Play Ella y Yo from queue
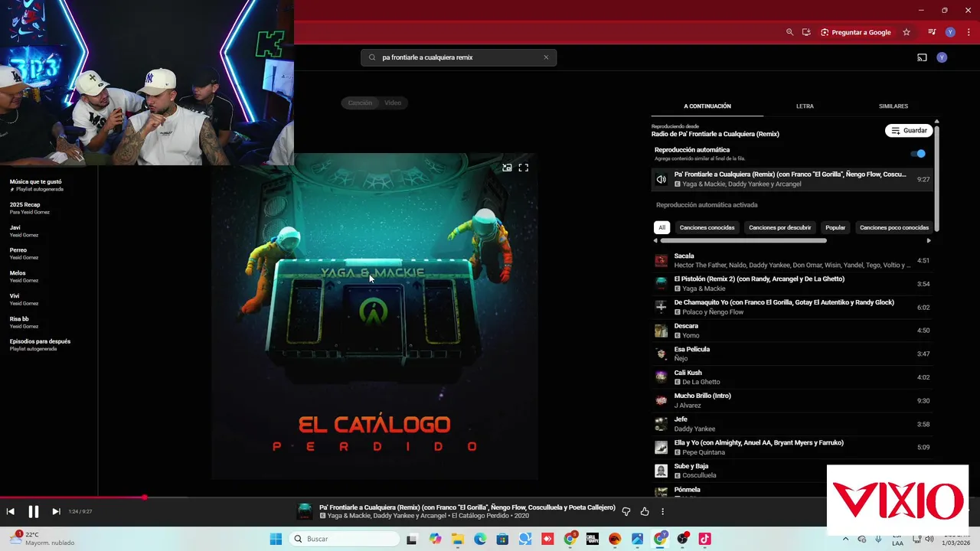980x551 pixels. [x=792, y=448]
